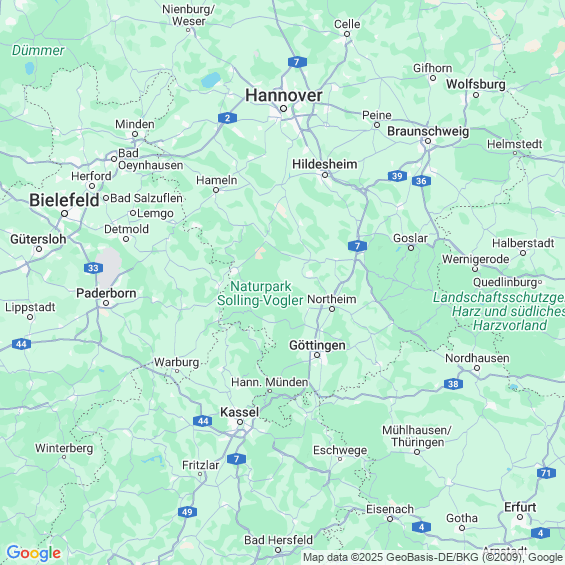Click the A36 highway shield
The width and height of the screenshot is (565, 565).
(x=421, y=181)
